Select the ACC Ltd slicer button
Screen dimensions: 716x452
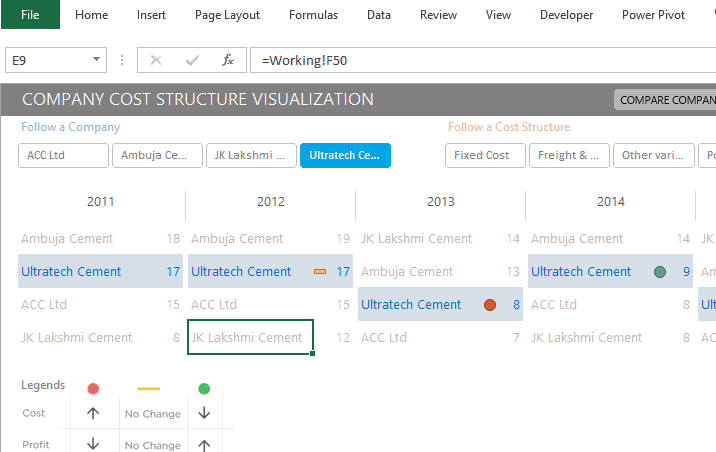point(63,155)
